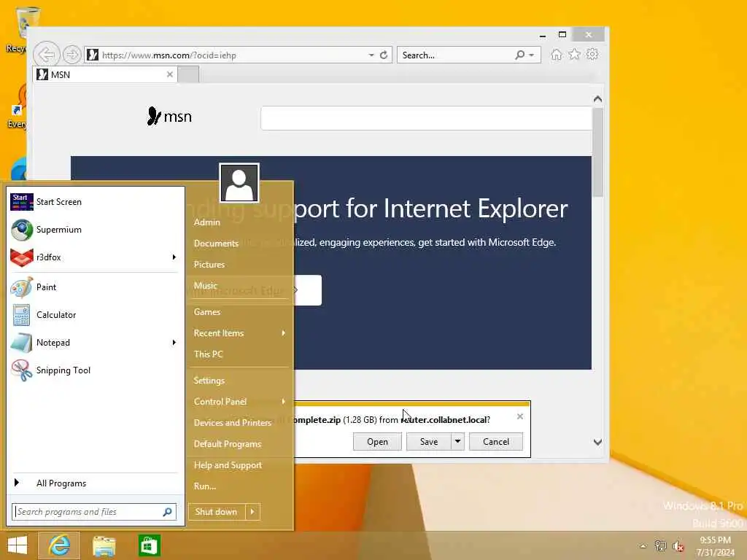The image size is (747, 560).
Task: Expand Notepad jump list arrow
Action: 174,343
